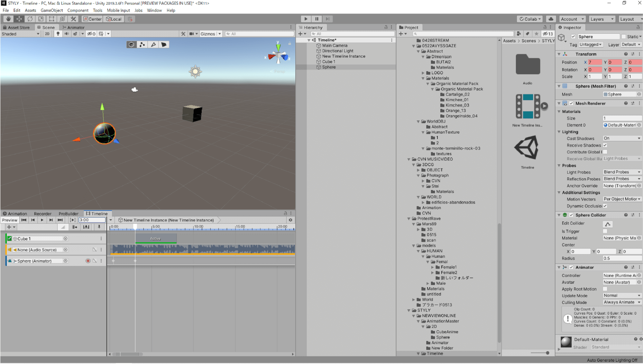Click the Rotate tool icon in Scene view
Screen dimensions: 643x364
click(30, 19)
